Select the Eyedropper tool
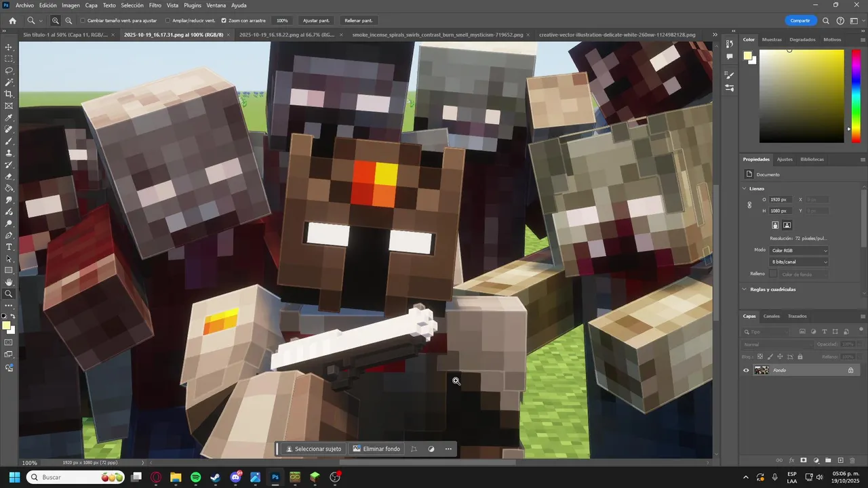Viewport: 868px width, 488px height. coord(9,118)
